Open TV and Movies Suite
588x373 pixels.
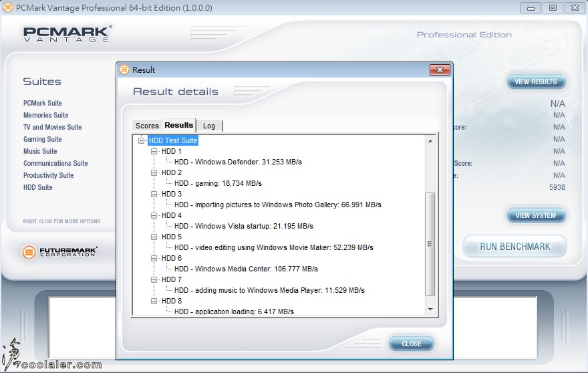[x=53, y=127]
